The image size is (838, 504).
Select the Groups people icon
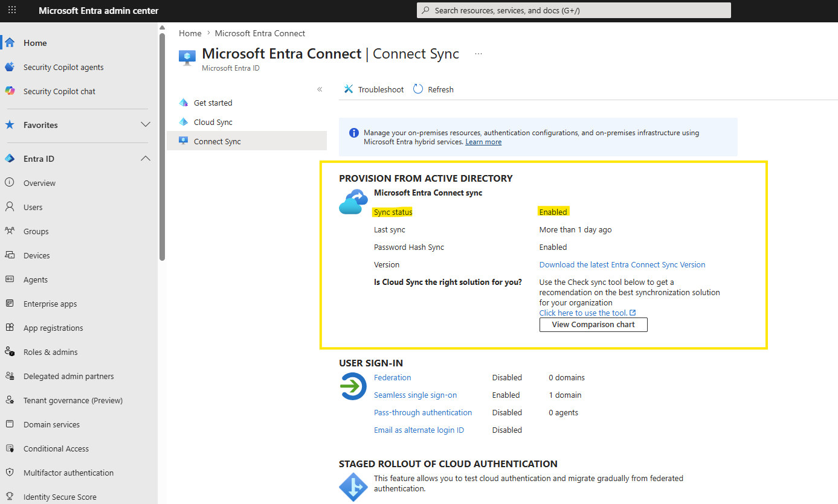click(10, 231)
